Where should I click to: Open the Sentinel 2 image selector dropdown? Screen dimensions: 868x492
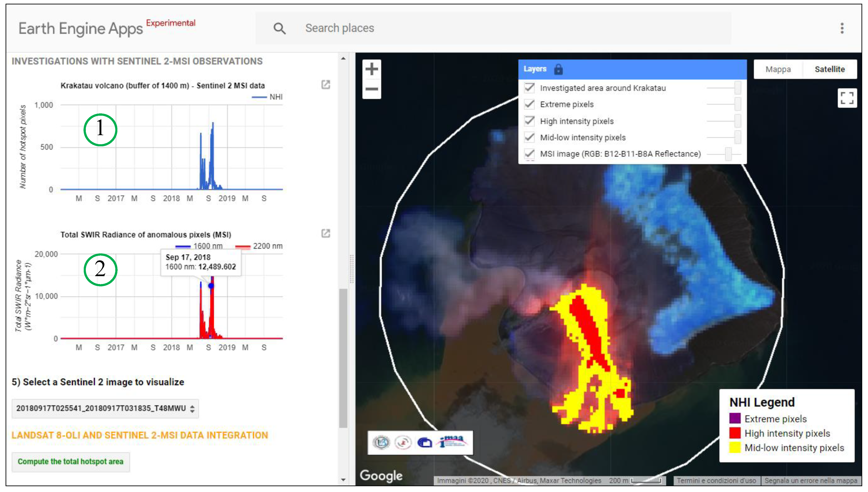pos(105,409)
